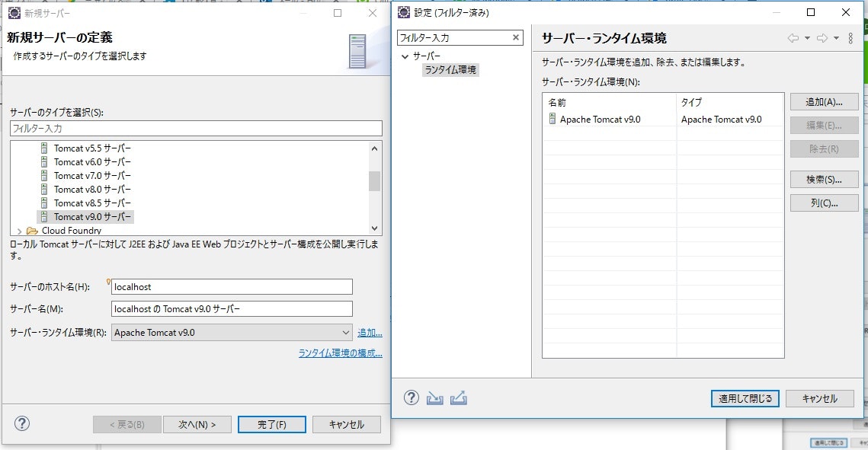This screenshot has height=450, width=868.
Task: Open preferences view menu (three dots)
Action: [x=850, y=38]
